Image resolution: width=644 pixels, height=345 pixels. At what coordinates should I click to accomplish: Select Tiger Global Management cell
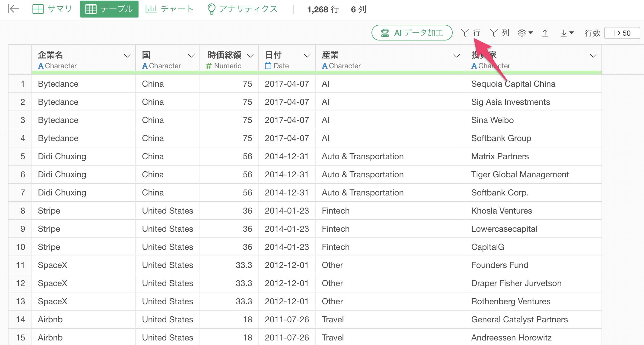(x=533, y=174)
